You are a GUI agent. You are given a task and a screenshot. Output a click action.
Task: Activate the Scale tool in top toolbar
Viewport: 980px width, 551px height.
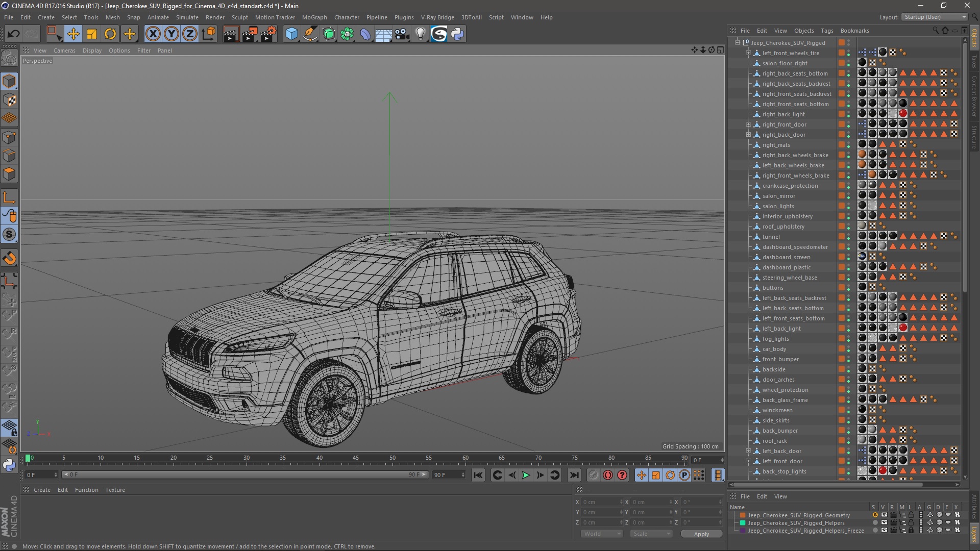point(92,34)
